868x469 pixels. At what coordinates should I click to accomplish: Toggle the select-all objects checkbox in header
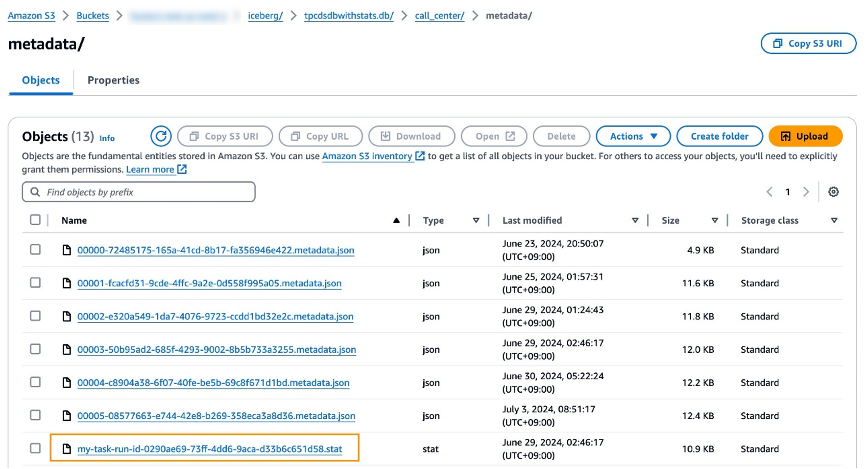click(x=35, y=220)
